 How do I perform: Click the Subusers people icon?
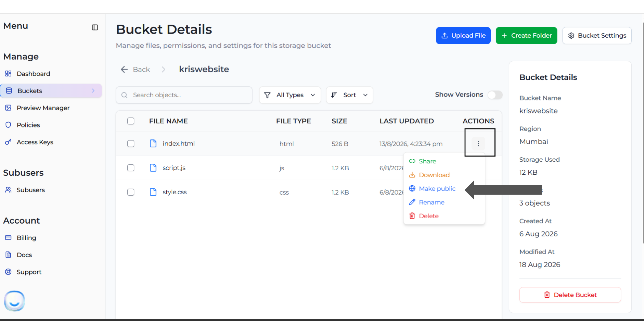click(8, 190)
